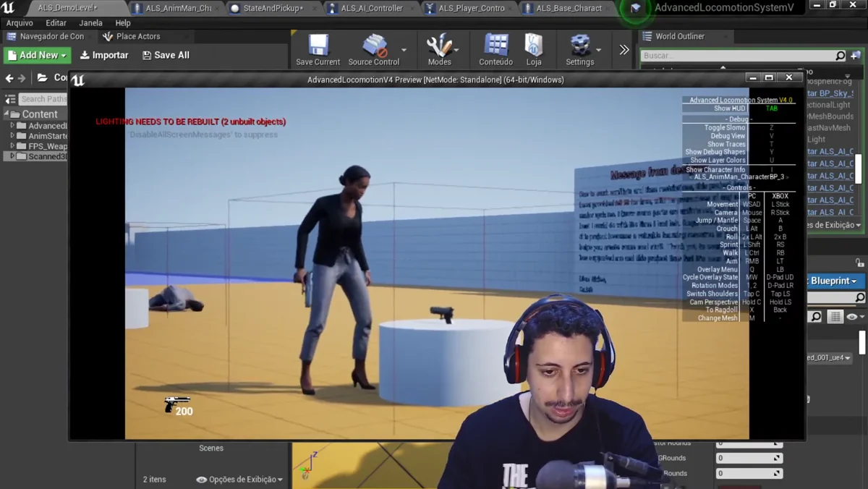
Task: Click the graduation cap tutorial icon
Action: pyautogui.click(x=635, y=9)
